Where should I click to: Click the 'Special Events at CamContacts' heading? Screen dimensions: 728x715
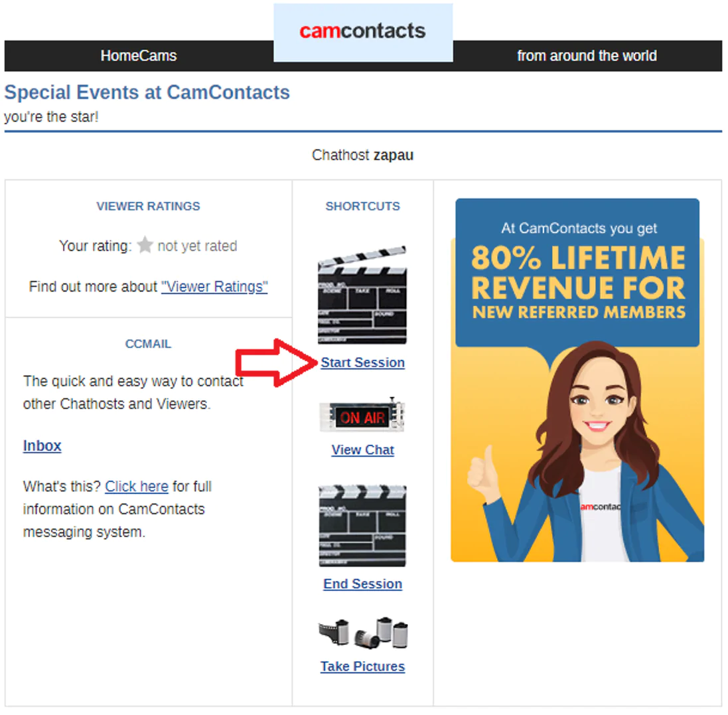[147, 92]
